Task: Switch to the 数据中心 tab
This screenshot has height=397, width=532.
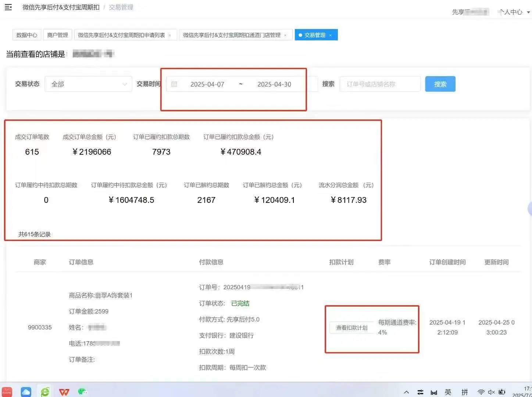Action: (x=26, y=35)
